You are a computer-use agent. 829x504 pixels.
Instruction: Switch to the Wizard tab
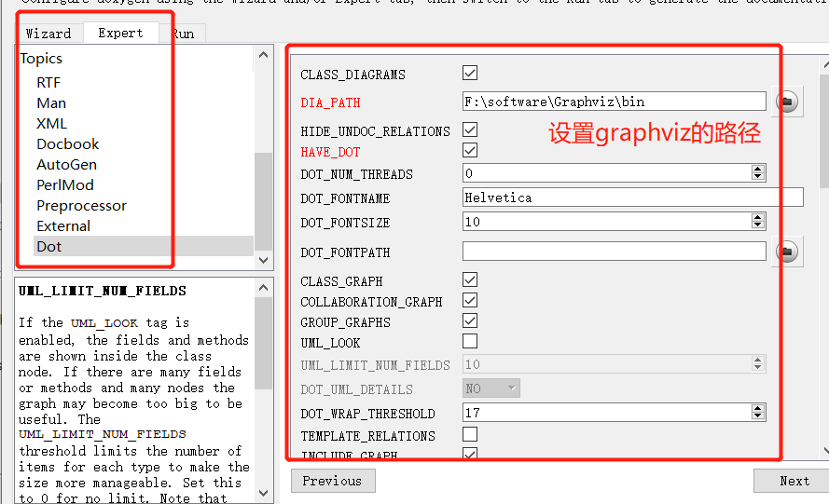(x=48, y=34)
